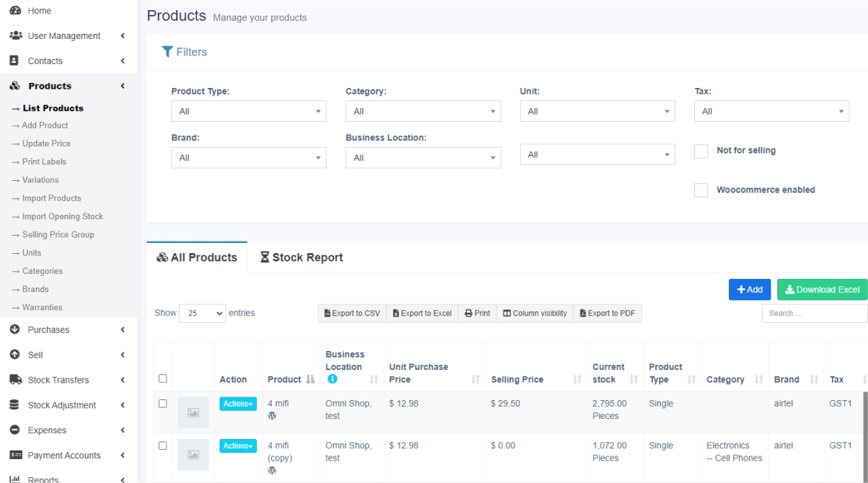This screenshot has height=483, width=868.
Task: Open Actions dropdown for first 4 mifi row
Action: point(237,404)
